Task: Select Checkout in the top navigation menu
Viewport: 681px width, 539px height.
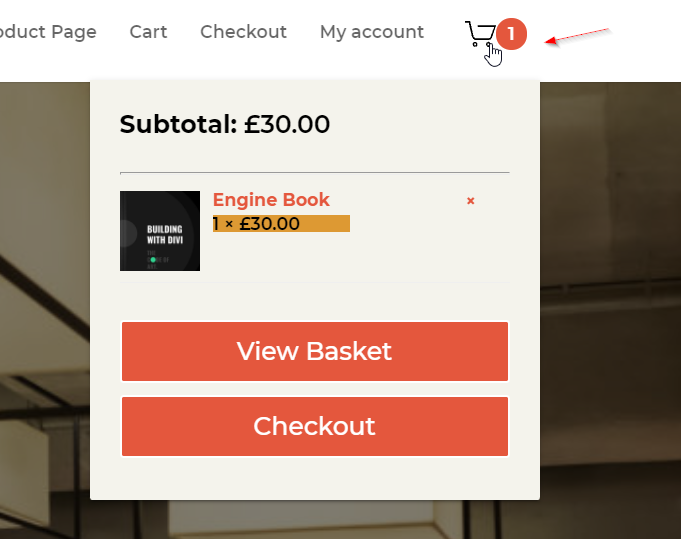Action: pos(243,32)
